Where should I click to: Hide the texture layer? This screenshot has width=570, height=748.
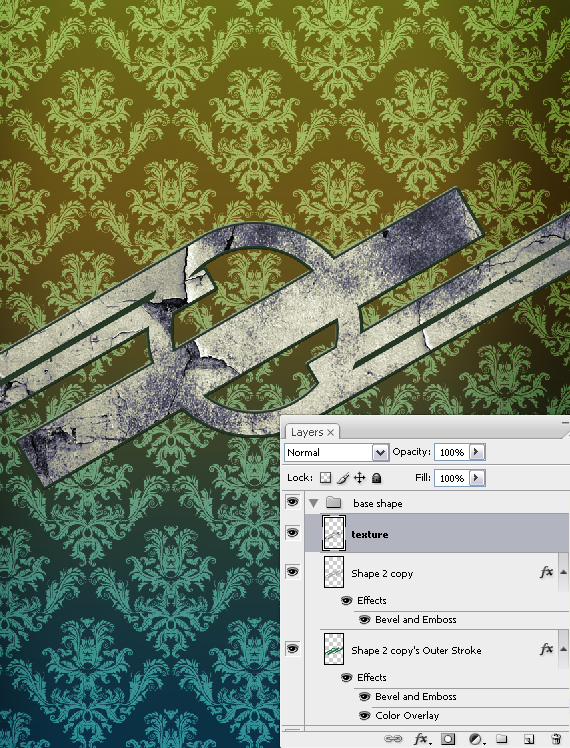(x=292, y=533)
